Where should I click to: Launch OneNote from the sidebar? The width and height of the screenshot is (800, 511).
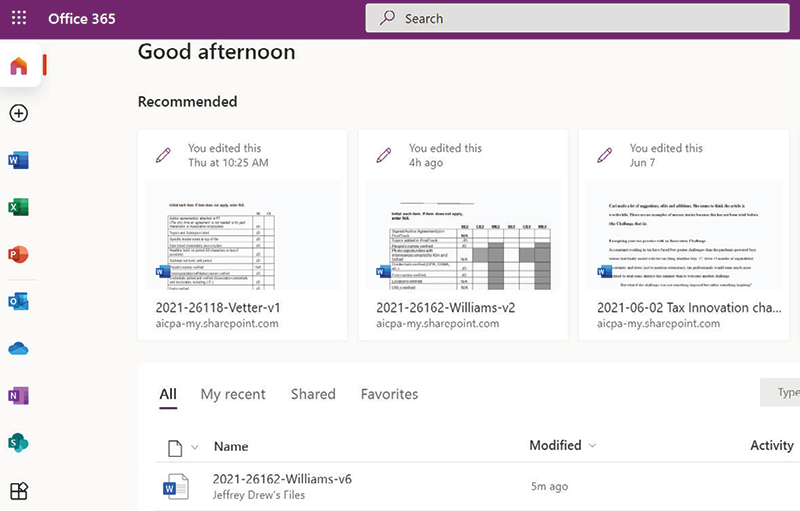pos(18,395)
